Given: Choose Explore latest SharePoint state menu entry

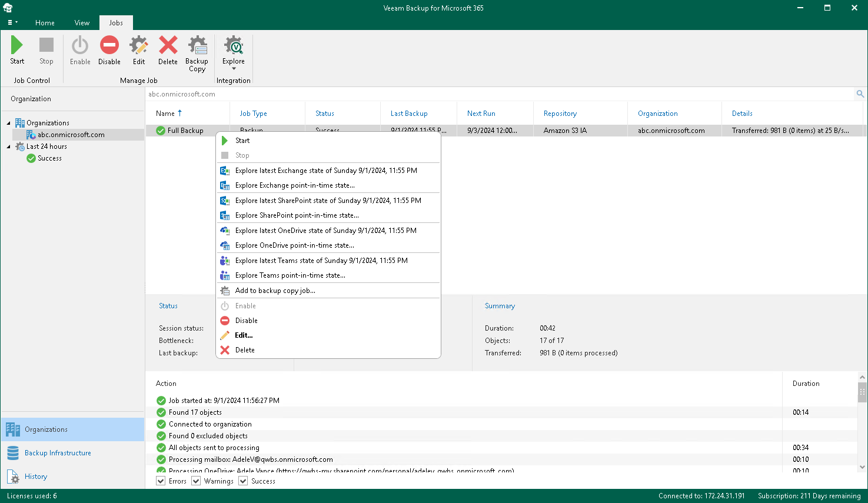Looking at the screenshot, I should pos(328,201).
